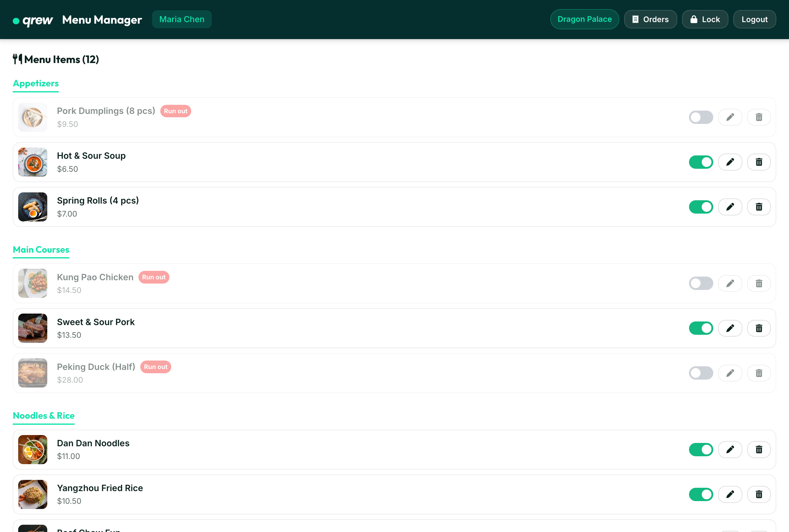Disable availability of Hot & Sour Soup
The width and height of the screenshot is (789, 532).
[x=701, y=162]
